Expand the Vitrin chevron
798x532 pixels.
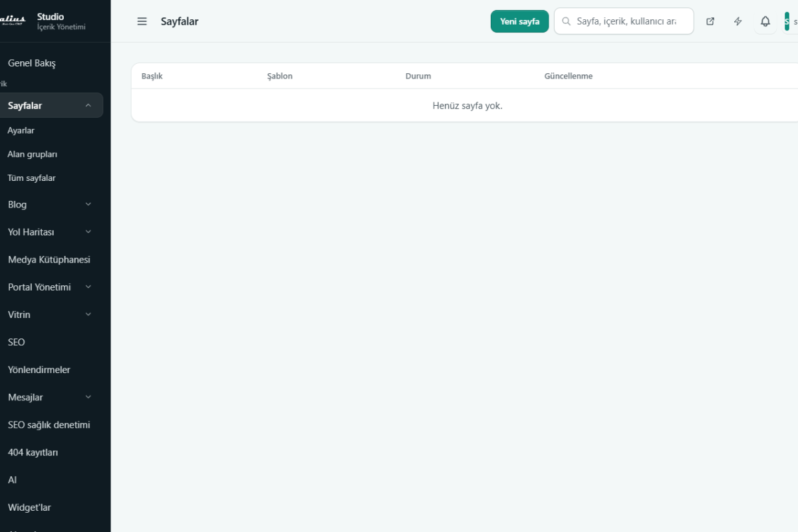click(x=88, y=315)
